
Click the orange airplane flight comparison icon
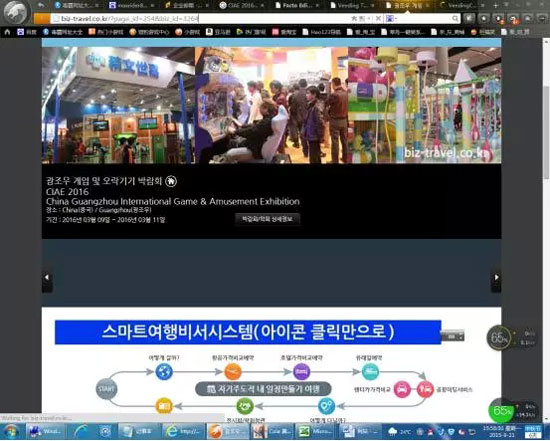tap(233, 372)
